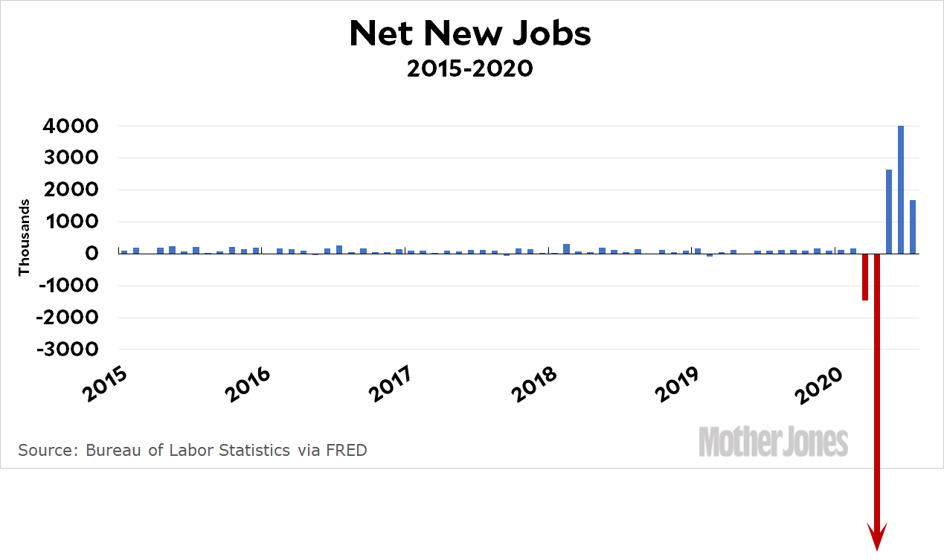Click the Bureau of Labor Statistics source text

click(x=193, y=450)
